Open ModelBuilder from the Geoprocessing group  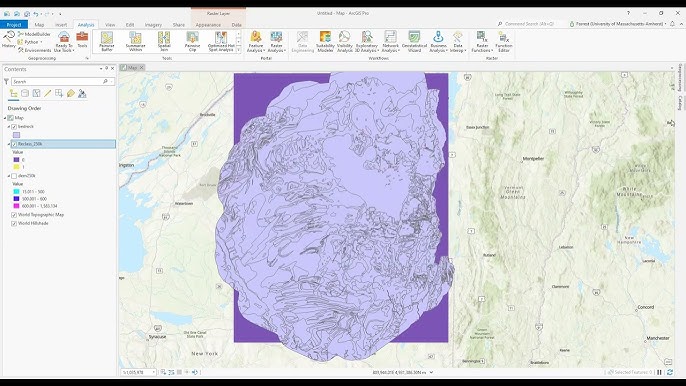point(35,34)
